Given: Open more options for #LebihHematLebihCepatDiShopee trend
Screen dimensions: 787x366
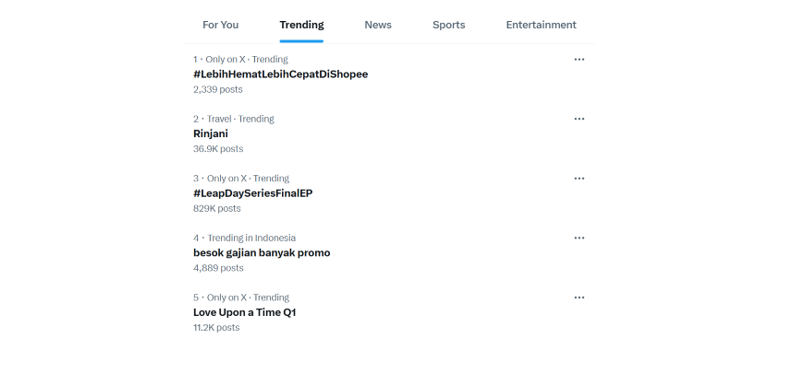Looking at the screenshot, I should [579, 59].
